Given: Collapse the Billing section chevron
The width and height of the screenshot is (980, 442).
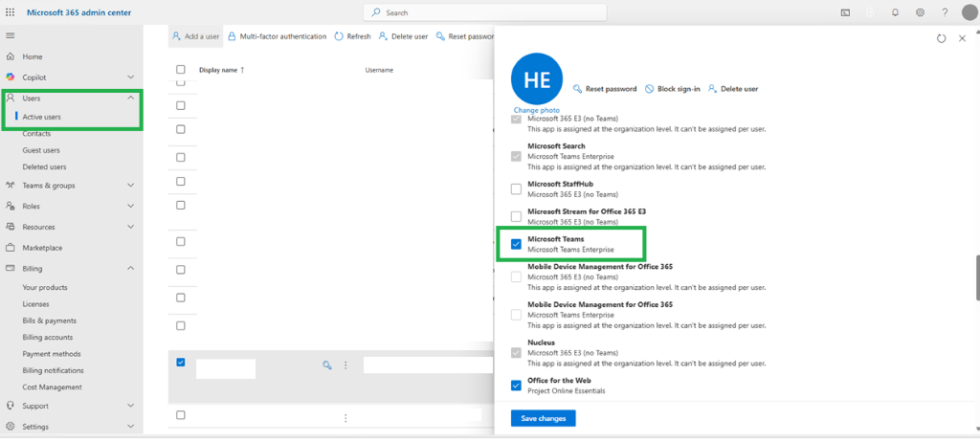Looking at the screenshot, I should (x=130, y=268).
